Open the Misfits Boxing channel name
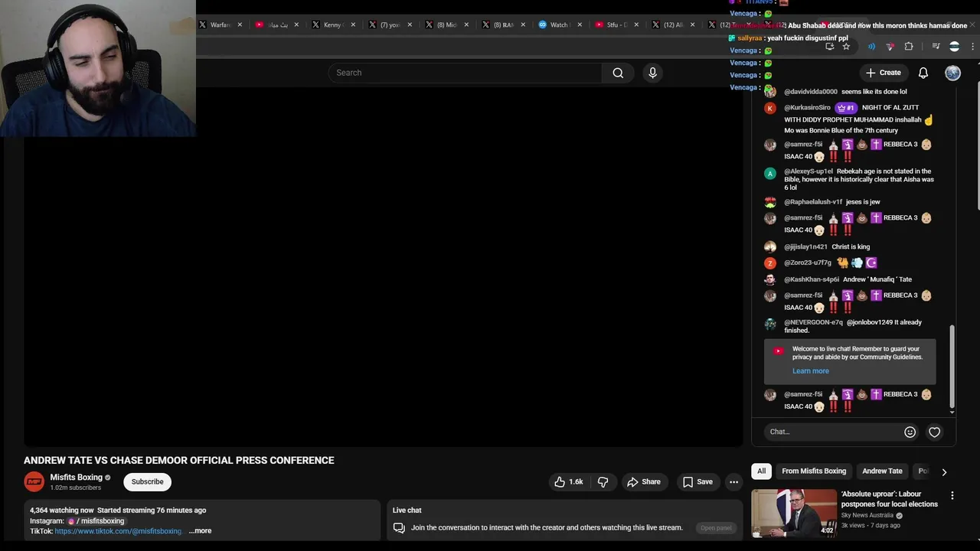This screenshot has height=551, width=980. click(76, 478)
